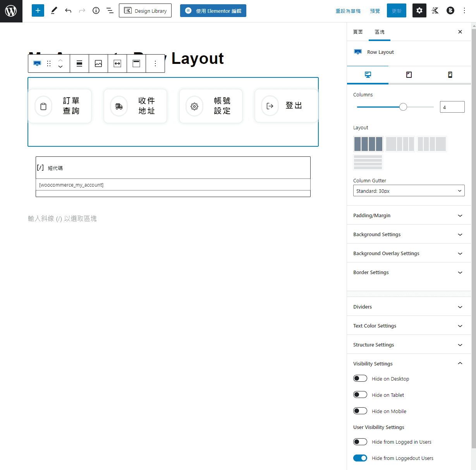
Task: Switch to the 頁面 page tab
Action: click(x=358, y=32)
